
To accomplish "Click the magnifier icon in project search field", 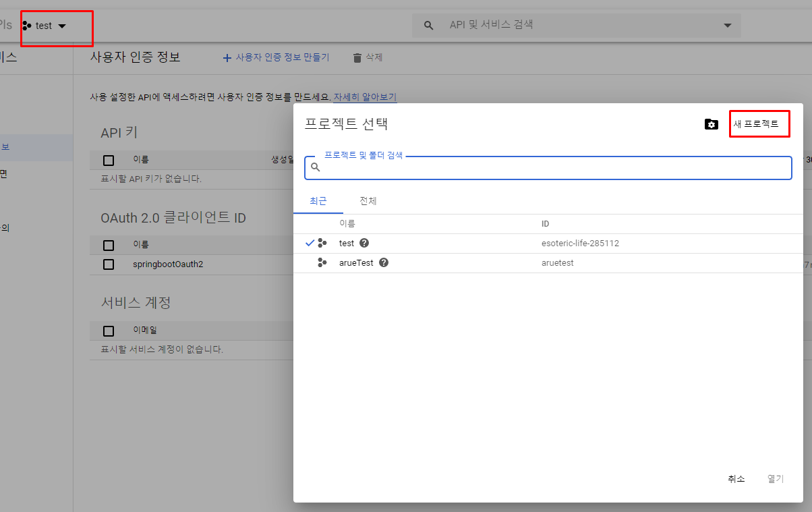I will point(315,167).
